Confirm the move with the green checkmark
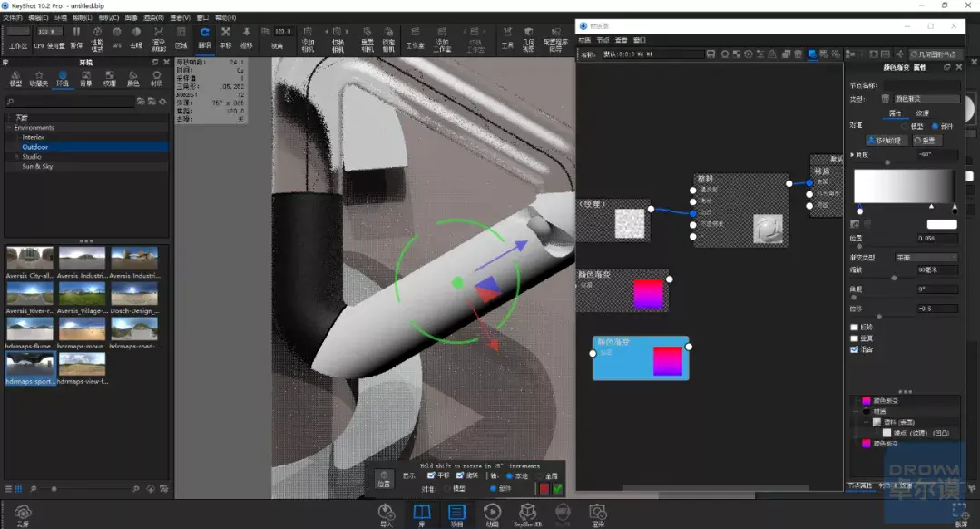This screenshot has width=980, height=529. point(557,488)
